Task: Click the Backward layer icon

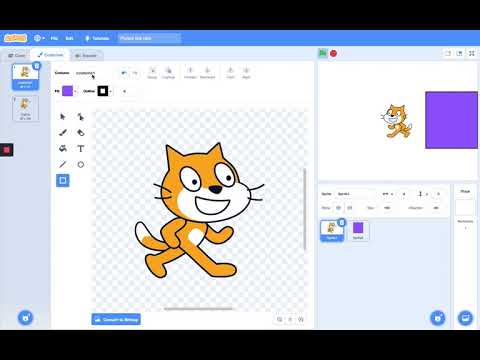Action: pos(207,73)
